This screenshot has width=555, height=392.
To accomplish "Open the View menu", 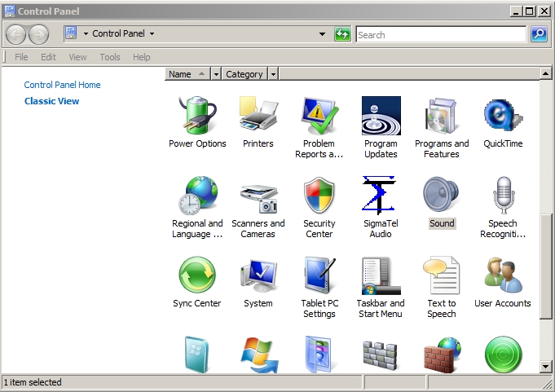I will click(x=77, y=57).
